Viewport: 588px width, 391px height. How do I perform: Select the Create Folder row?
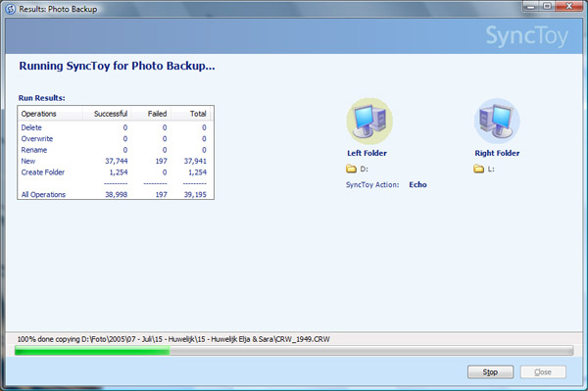114,172
